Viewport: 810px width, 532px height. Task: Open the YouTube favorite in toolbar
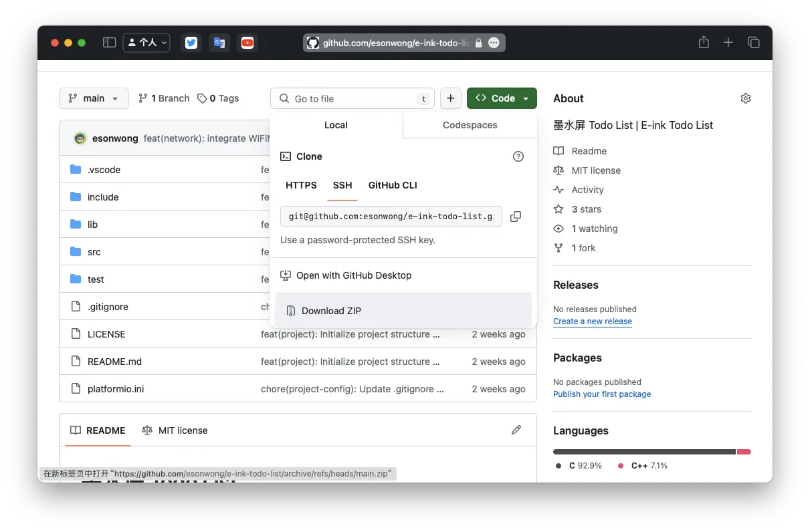(247, 43)
